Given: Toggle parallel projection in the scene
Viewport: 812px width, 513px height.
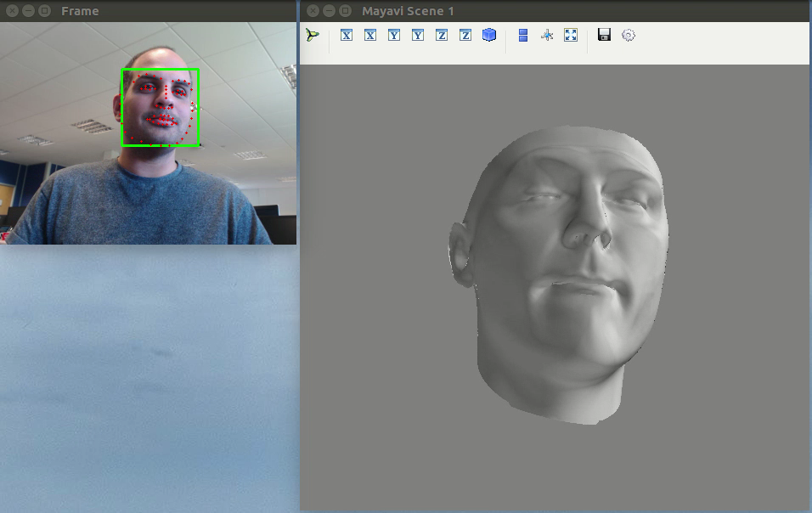Looking at the screenshot, I should pos(523,35).
